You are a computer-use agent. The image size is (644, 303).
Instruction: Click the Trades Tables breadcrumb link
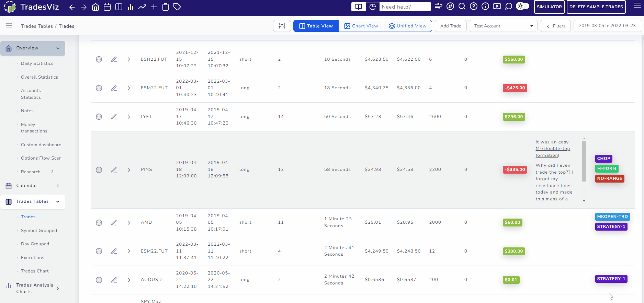click(x=37, y=26)
